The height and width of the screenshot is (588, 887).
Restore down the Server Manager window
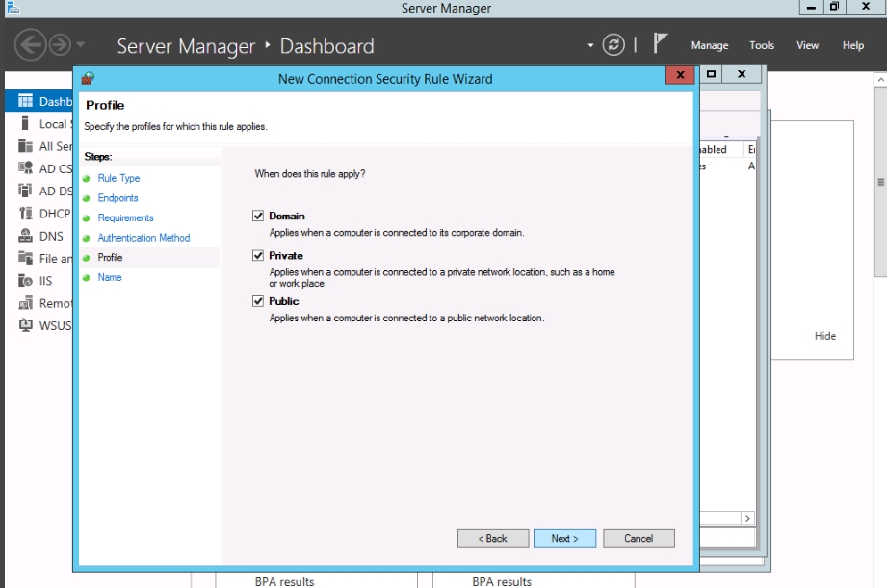pos(834,7)
